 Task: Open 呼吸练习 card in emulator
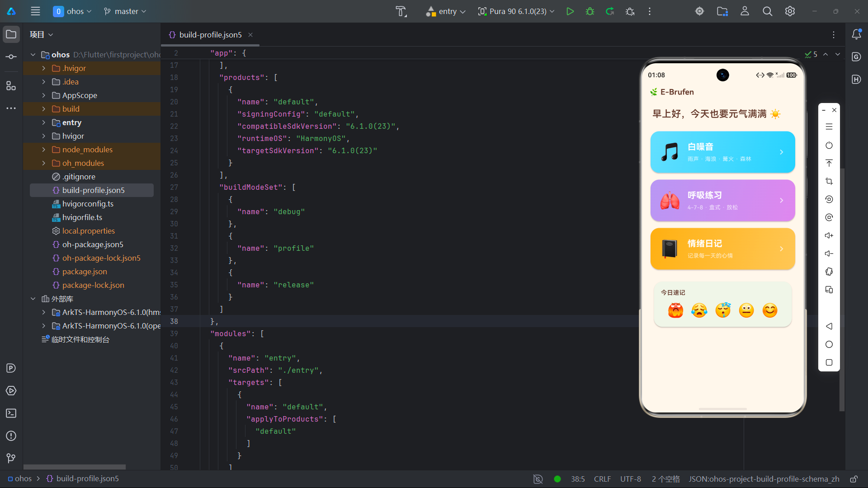(722, 201)
